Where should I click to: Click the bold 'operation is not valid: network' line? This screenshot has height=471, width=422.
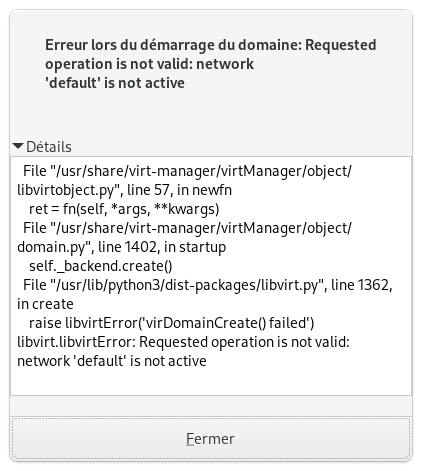click(149, 64)
